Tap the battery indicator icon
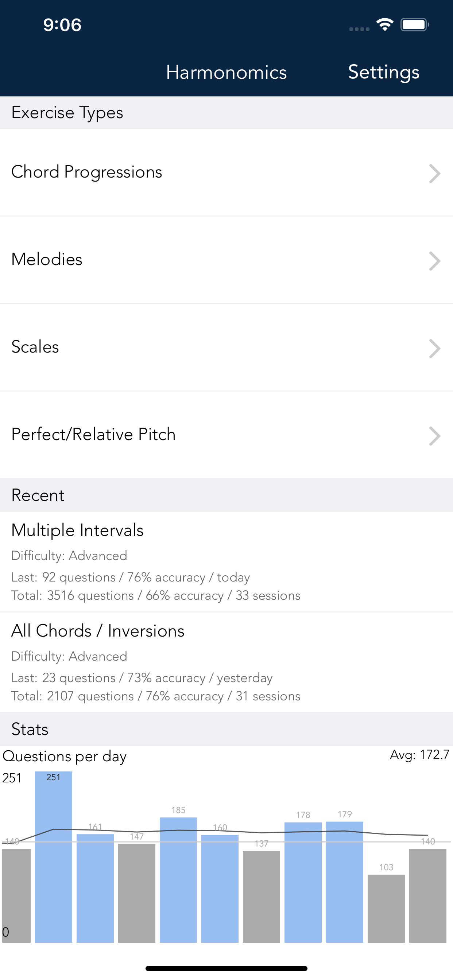This screenshot has height=980, width=453. 415,25
